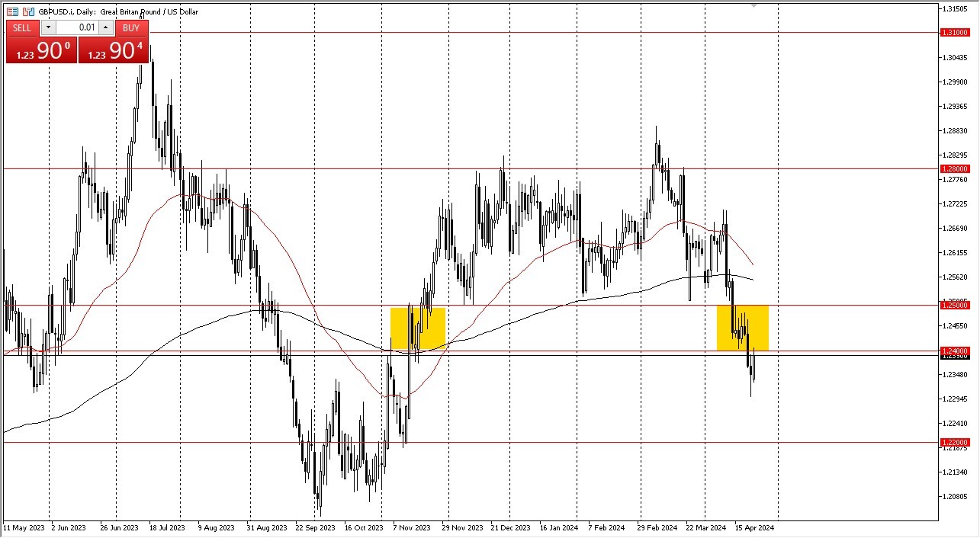Click the 1.28000 price level label
The width and height of the screenshot is (980, 538).
[956, 168]
